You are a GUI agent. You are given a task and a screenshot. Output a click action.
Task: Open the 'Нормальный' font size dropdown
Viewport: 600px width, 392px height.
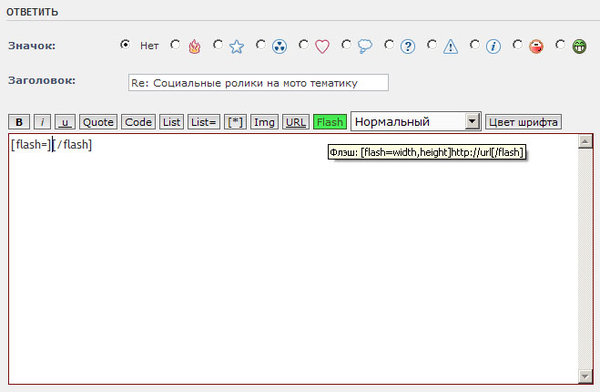click(x=416, y=122)
